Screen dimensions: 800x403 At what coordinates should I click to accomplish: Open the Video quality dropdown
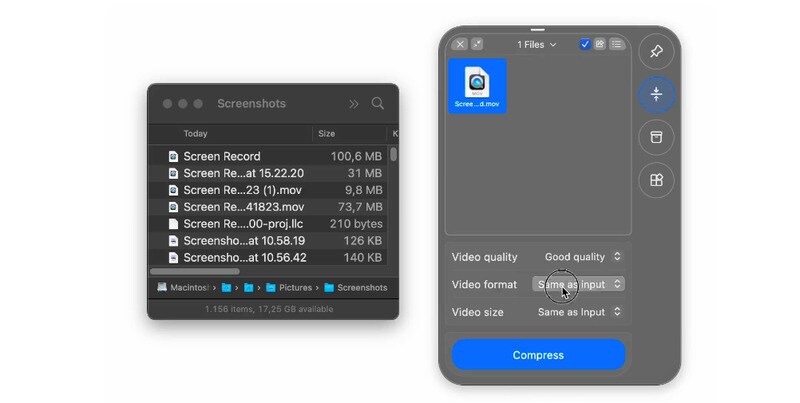582,257
